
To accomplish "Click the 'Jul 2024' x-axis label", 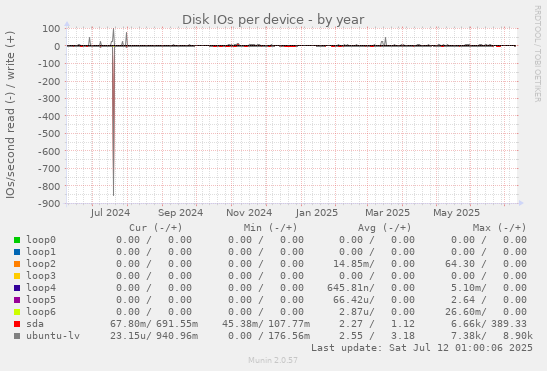I will [x=110, y=213].
